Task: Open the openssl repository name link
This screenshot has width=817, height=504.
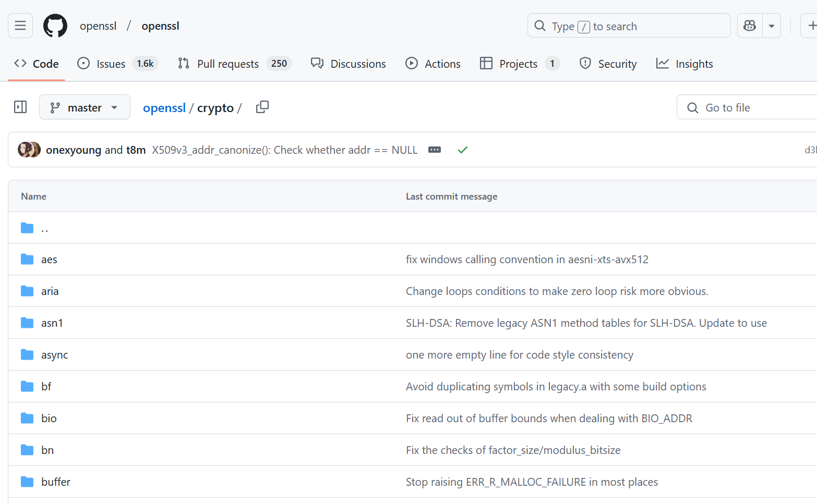Action: point(160,26)
